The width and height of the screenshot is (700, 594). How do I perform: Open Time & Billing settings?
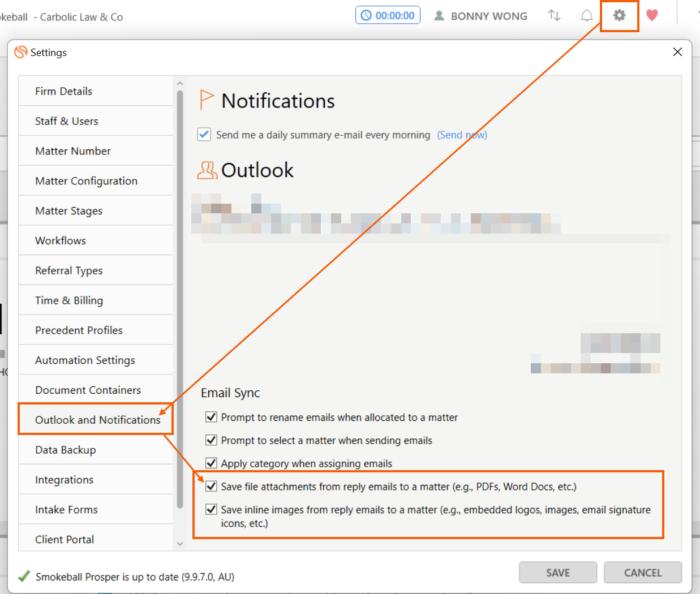(96, 300)
